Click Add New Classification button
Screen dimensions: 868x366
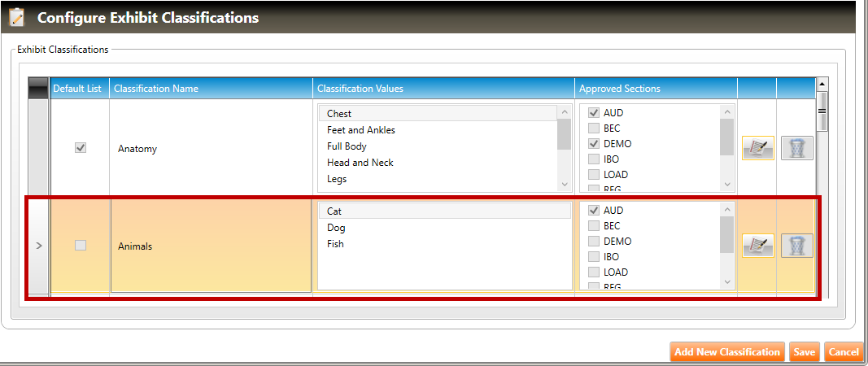pos(727,352)
